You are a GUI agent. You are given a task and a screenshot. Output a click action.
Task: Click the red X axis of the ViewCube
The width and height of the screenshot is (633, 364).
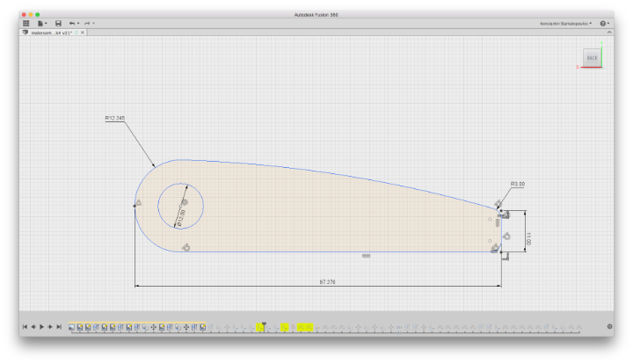(592, 68)
